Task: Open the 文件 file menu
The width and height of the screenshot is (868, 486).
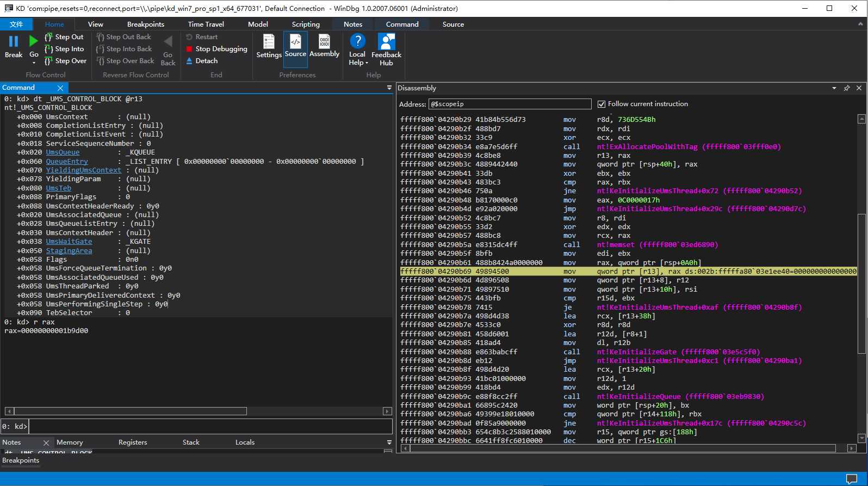Action: click(x=16, y=24)
